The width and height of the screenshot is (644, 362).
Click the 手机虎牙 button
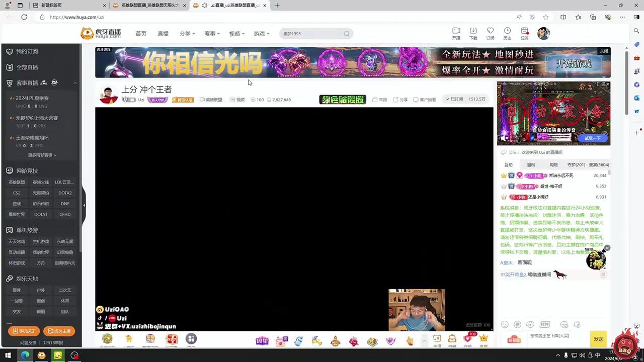coord(24,331)
